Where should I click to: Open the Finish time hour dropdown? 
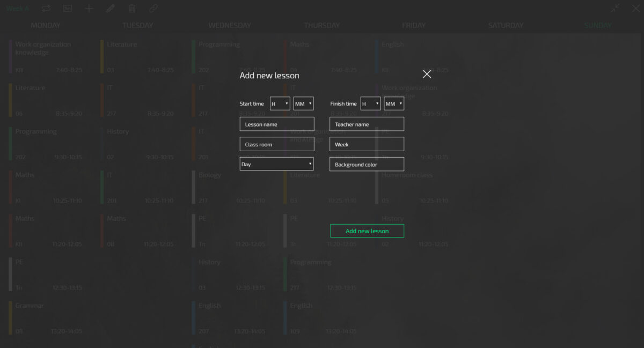click(x=371, y=103)
